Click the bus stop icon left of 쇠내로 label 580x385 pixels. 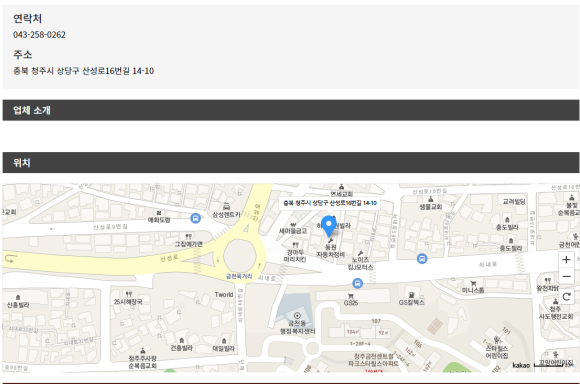point(422,259)
